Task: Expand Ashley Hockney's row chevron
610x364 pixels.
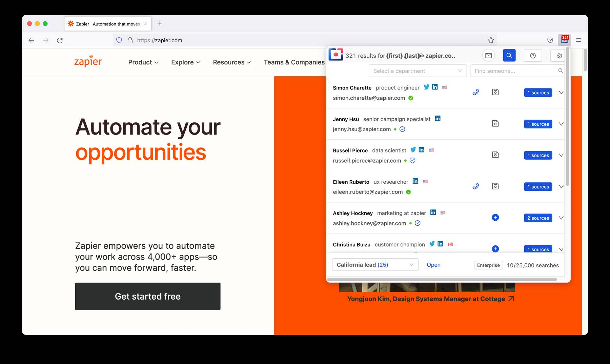Action: [561, 218]
